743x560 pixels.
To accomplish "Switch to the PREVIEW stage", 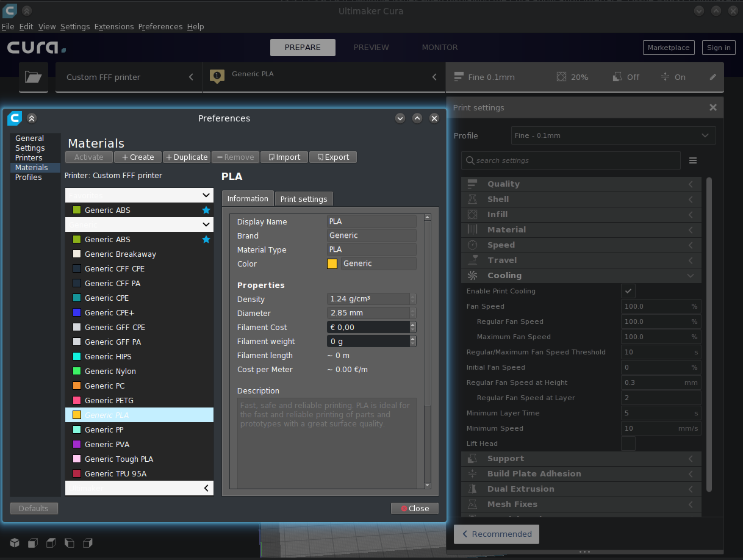I will click(x=371, y=47).
